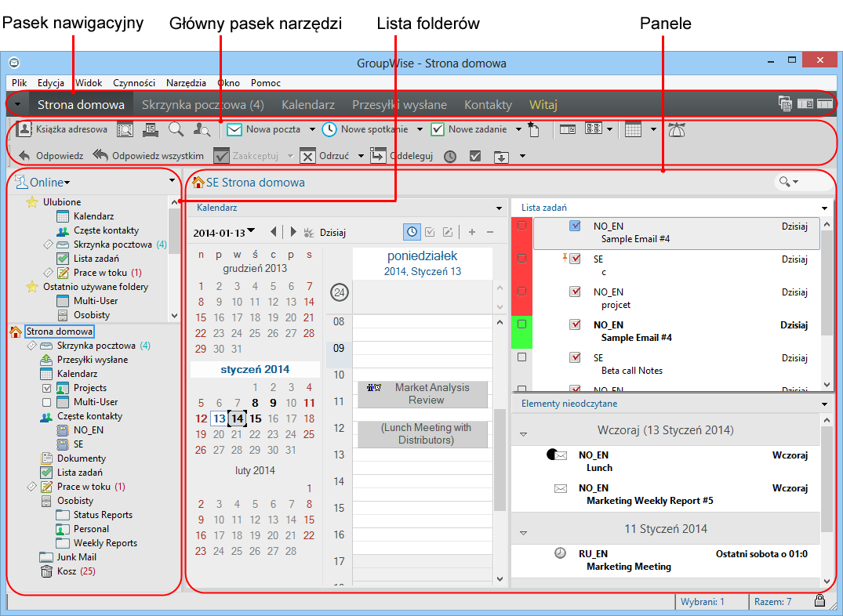Screen dimensions: 843x616
Task: Click the lock icon in status bar
Action: pyautogui.click(x=819, y=600)
